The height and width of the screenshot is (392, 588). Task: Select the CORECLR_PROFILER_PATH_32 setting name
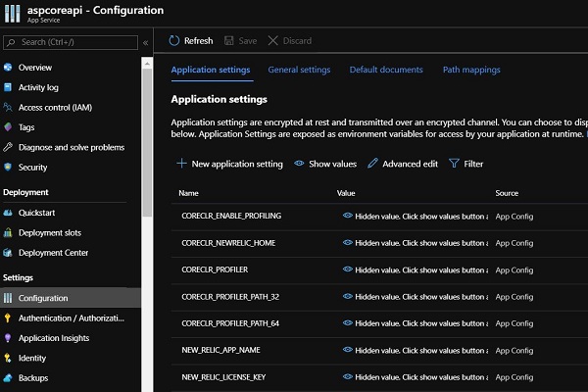230,297
